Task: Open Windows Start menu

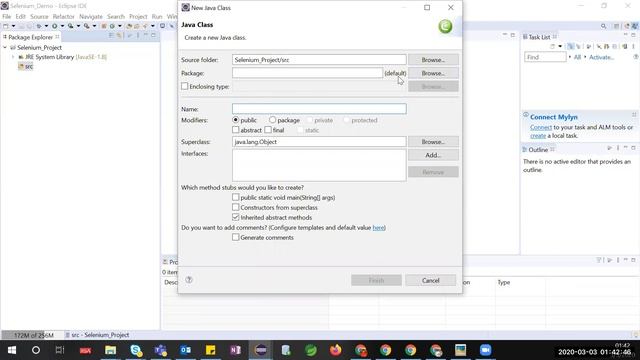Action: 12,350
